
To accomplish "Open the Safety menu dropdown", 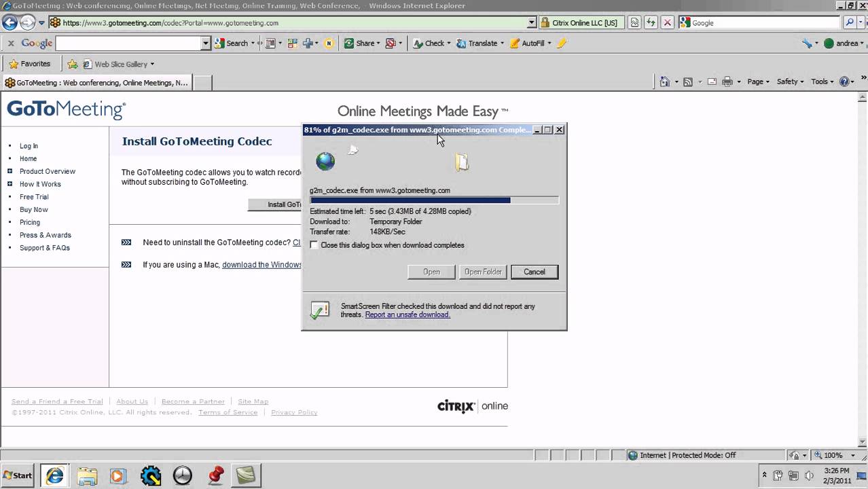I will tap(790, 81).
